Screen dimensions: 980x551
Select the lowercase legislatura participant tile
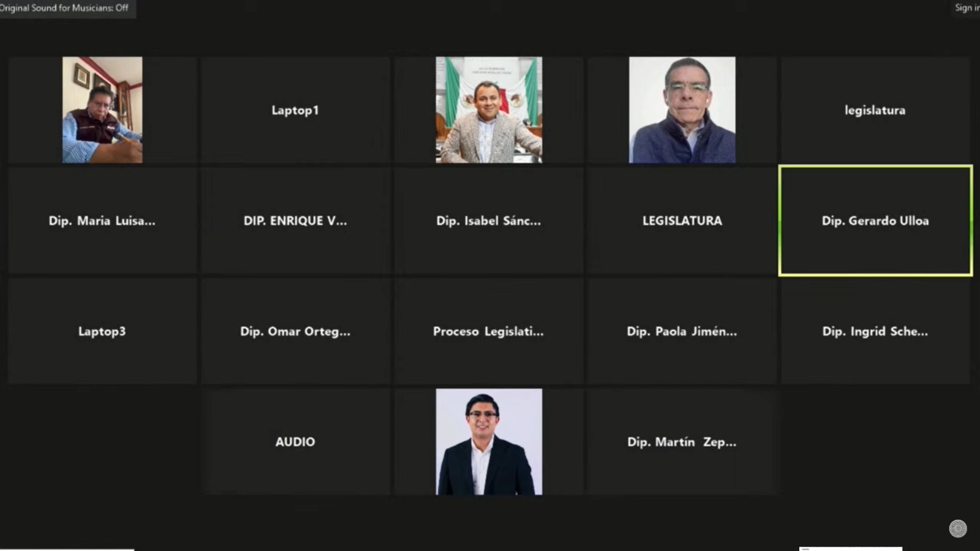coord(875,110)
